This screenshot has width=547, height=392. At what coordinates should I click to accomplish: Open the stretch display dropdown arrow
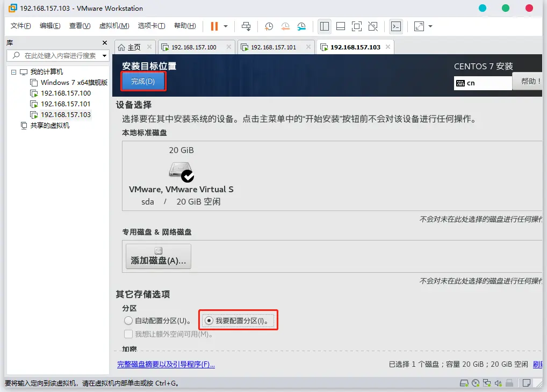click(430, 26)
